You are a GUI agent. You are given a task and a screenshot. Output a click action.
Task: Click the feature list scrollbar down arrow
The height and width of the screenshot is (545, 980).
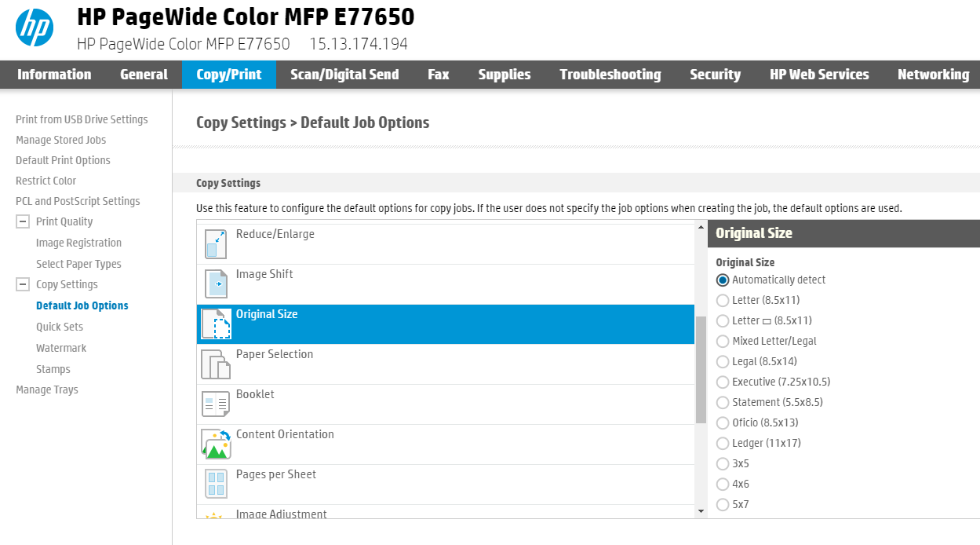click(699, 511)
